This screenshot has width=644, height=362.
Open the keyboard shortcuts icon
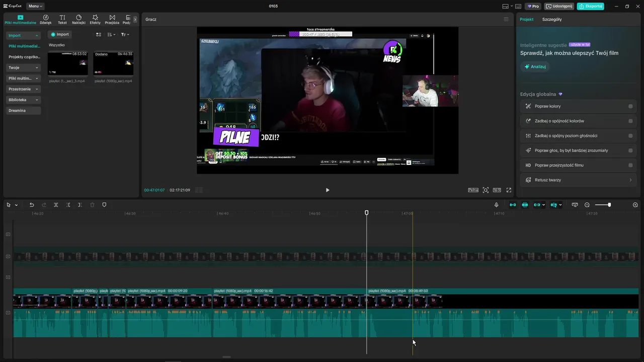518,6
